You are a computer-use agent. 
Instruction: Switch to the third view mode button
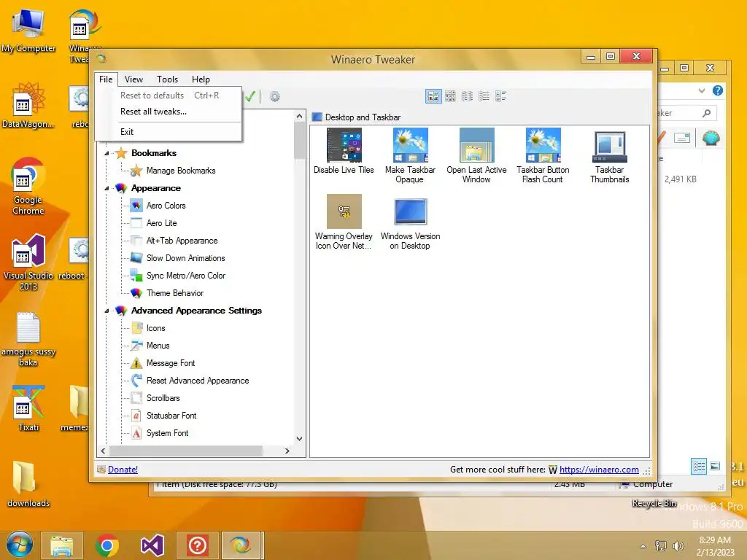tap(468, 97)
